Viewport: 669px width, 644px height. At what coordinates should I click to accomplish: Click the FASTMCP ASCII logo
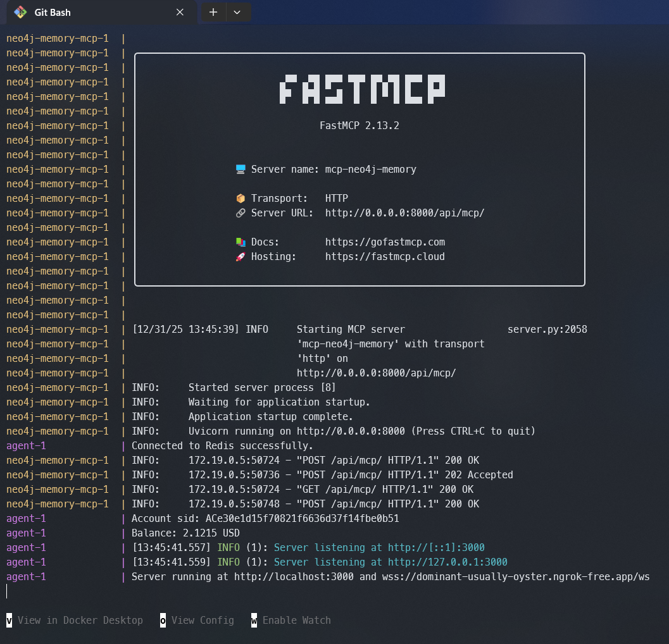tap(362, 89)
